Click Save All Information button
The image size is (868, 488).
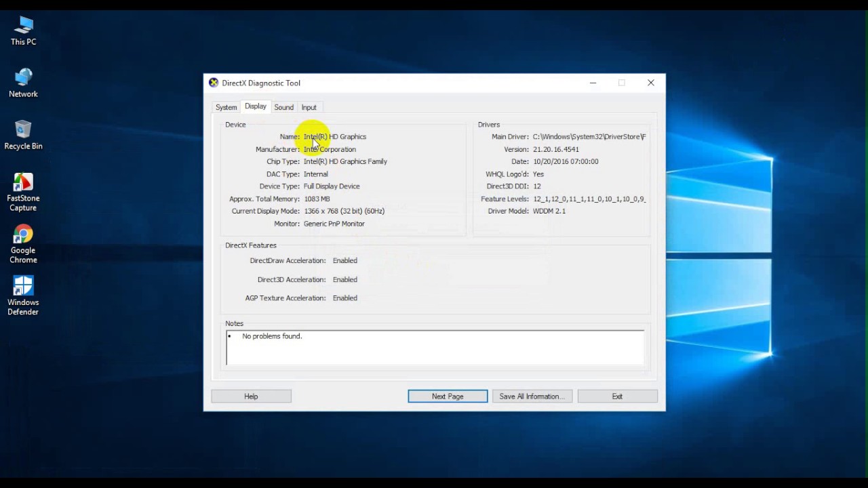[532, 396]
